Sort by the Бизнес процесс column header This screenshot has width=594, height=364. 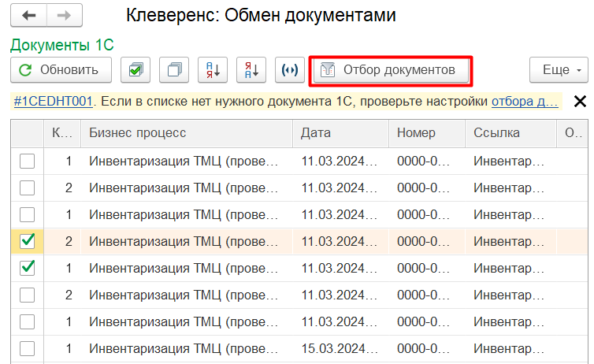point(187,133)
